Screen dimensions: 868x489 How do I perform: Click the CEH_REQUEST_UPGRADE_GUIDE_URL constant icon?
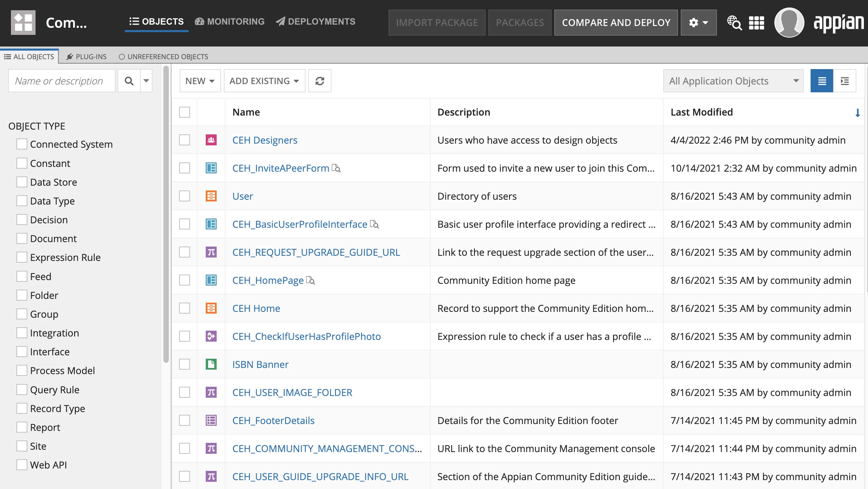(211, 252)
